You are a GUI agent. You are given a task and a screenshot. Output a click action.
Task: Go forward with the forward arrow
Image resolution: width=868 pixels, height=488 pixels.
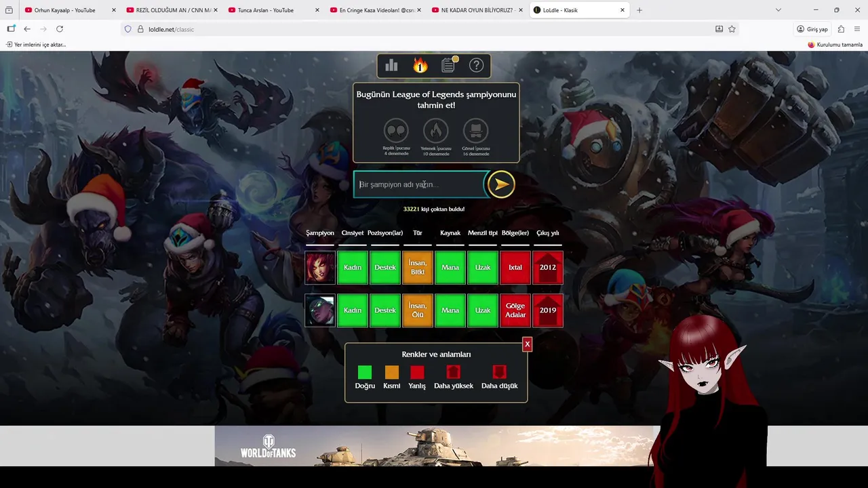(x=43, y=29)
